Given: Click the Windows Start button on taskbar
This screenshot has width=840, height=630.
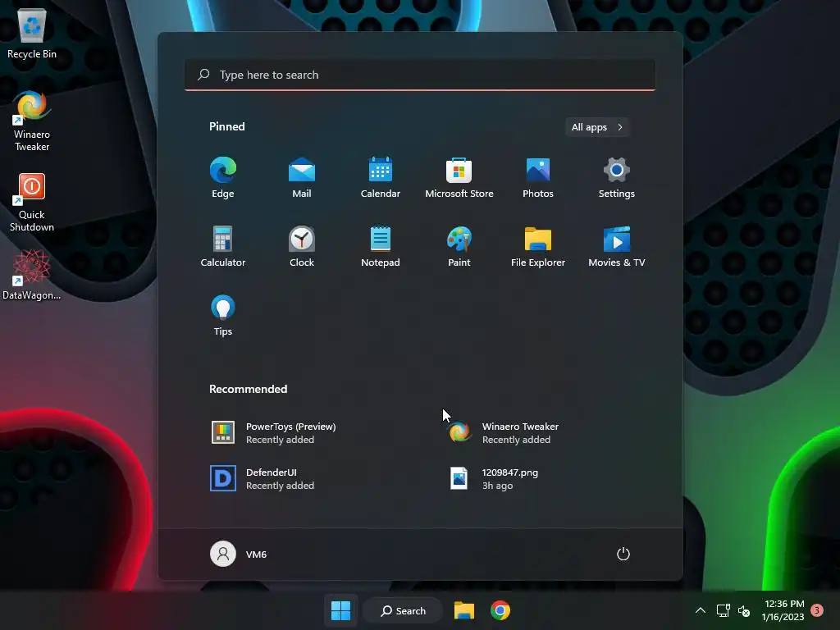Looking at the screenshot, I should point(340,610).
